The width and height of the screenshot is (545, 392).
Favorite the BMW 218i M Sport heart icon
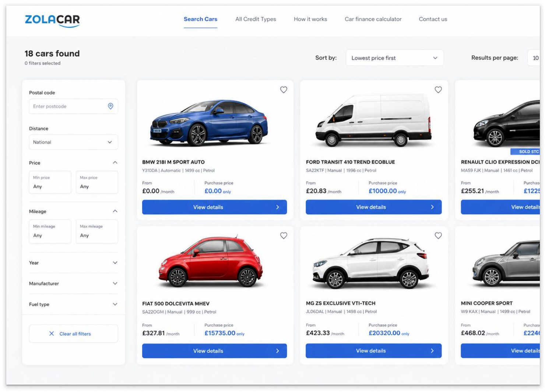click(284, 90)
